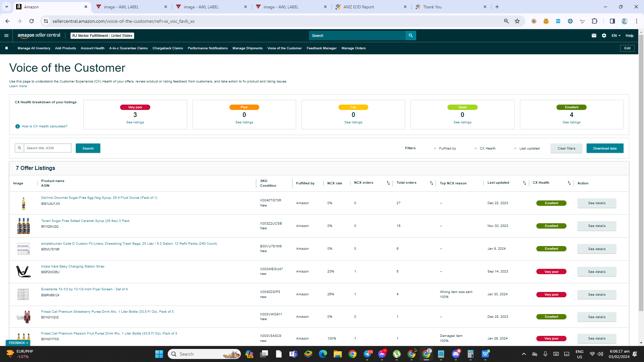Click Clear filters button

(566, 148)
